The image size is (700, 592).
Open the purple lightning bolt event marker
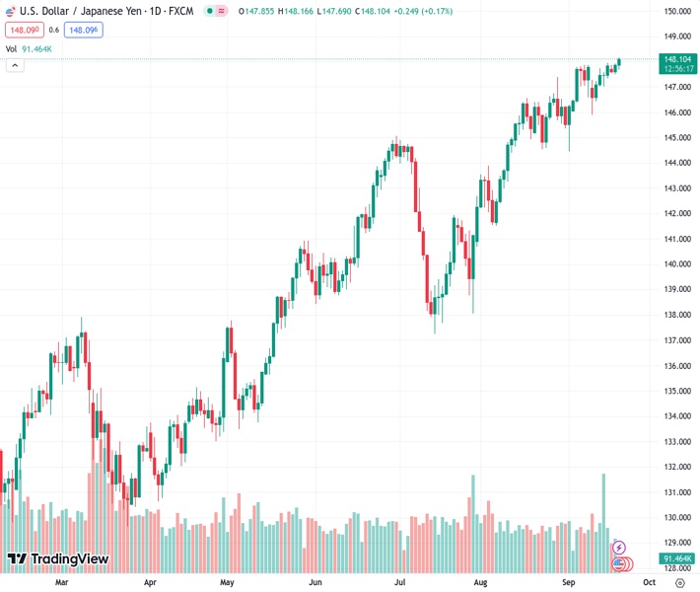(x=619, y=547)
